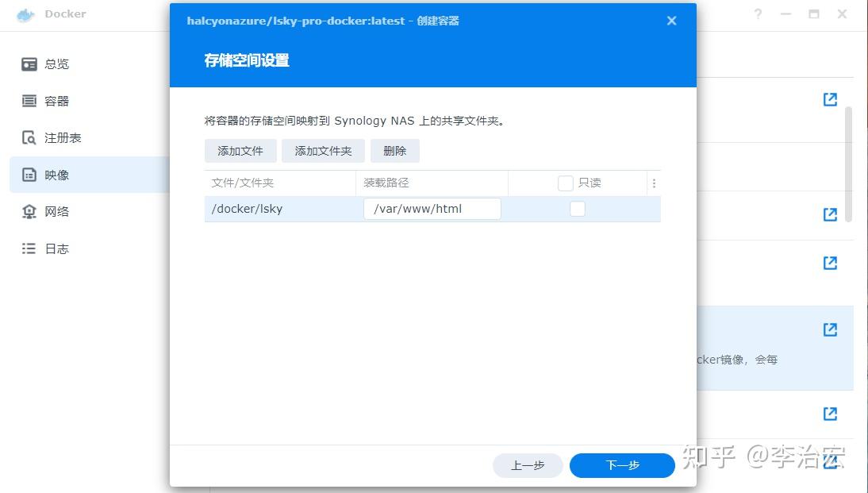
Task: Edit the /var/www/html mount path field
Action: tap(432, 208)
